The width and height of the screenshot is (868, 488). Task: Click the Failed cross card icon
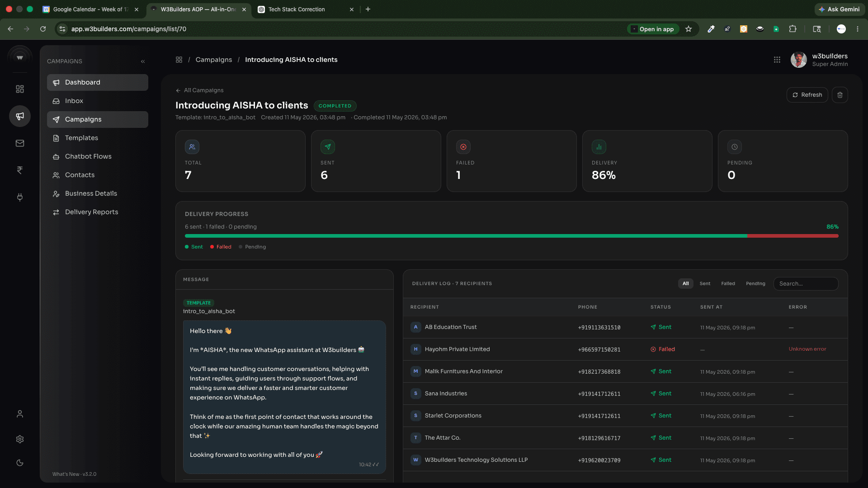(x=463, y=147)
